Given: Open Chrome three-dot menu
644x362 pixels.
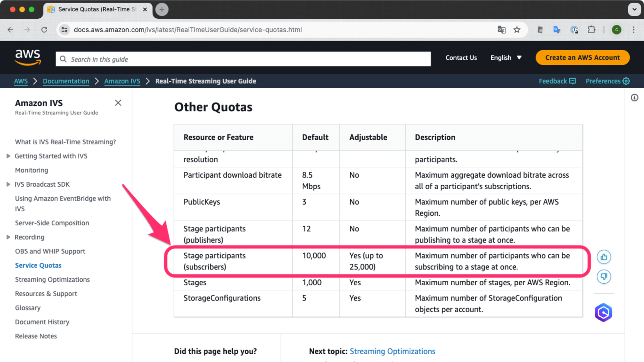Looking at the screenshot, I should point(633,30).
